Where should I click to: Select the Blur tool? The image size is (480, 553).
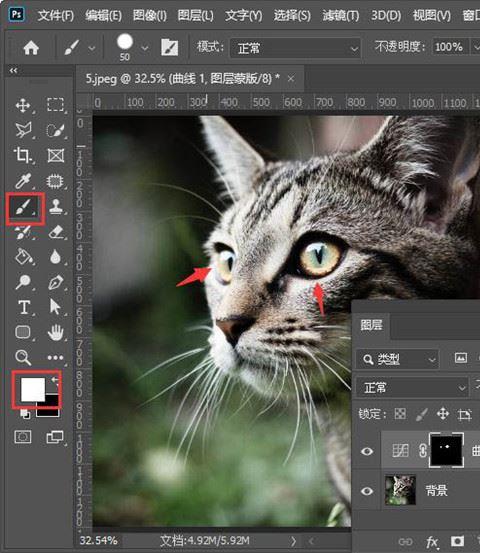pos(55,256)
